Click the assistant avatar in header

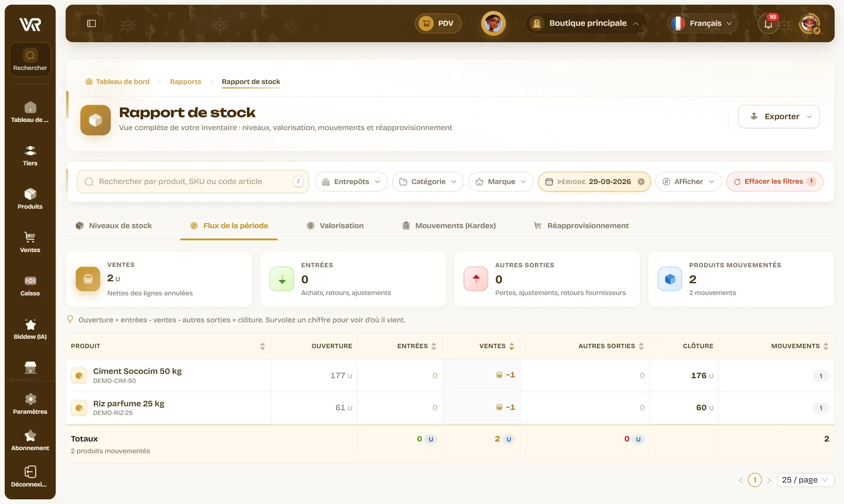(493, 23)
